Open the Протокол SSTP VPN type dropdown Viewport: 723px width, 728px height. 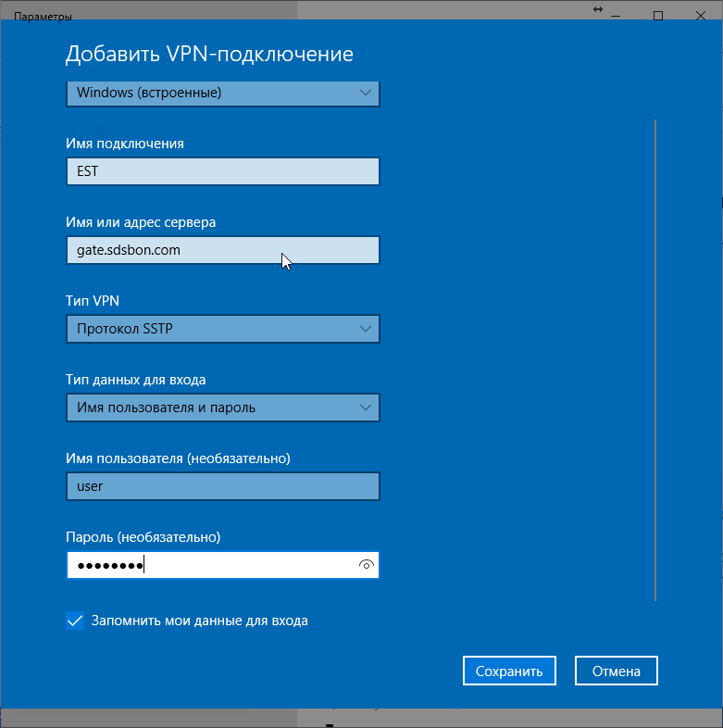pos(223,329)
